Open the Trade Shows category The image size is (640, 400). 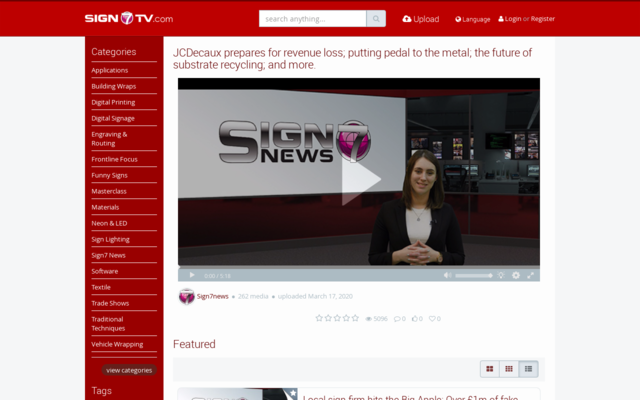[x=110, y=303]
